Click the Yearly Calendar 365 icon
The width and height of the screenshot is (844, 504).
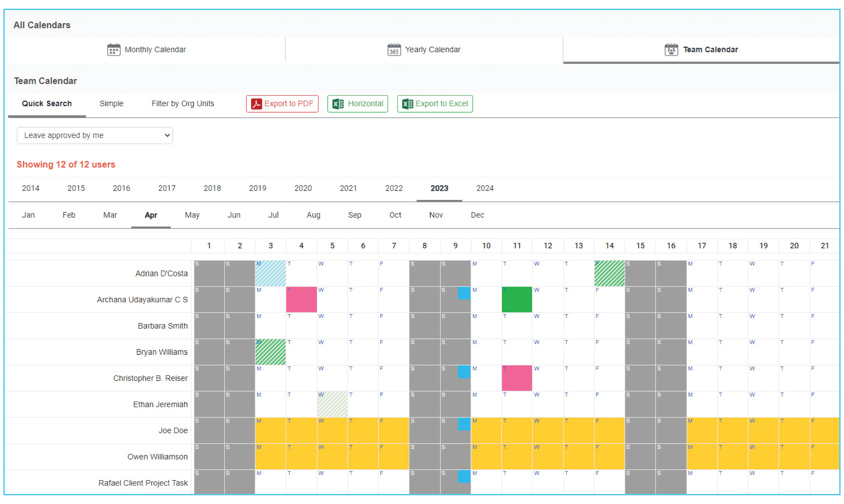pos(394,50)
